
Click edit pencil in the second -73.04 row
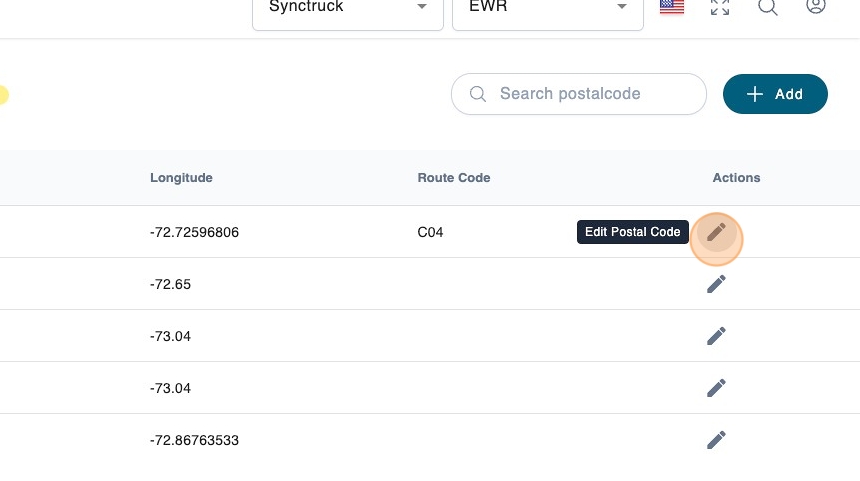click(x=716, y=388)
